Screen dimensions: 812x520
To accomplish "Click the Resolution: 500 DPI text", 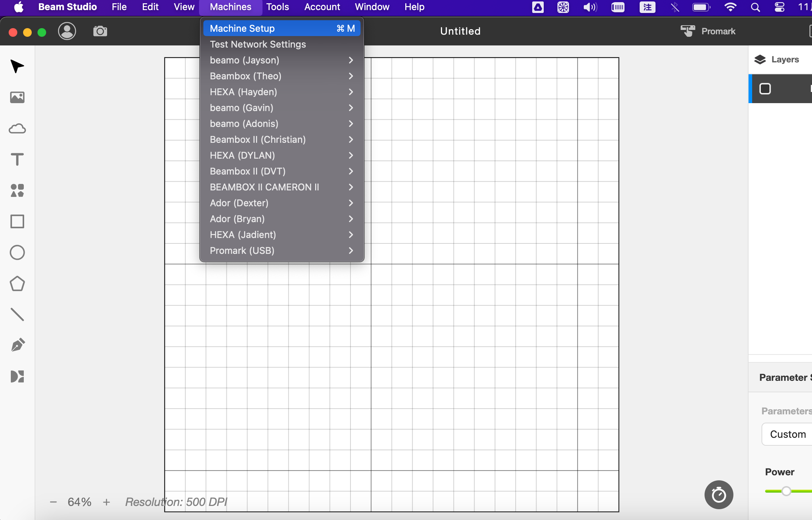I will pyautogui.click(x=176, y=502).
